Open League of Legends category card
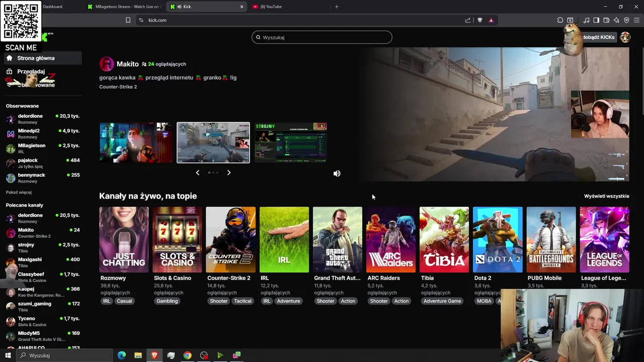 tap(604, 239)
